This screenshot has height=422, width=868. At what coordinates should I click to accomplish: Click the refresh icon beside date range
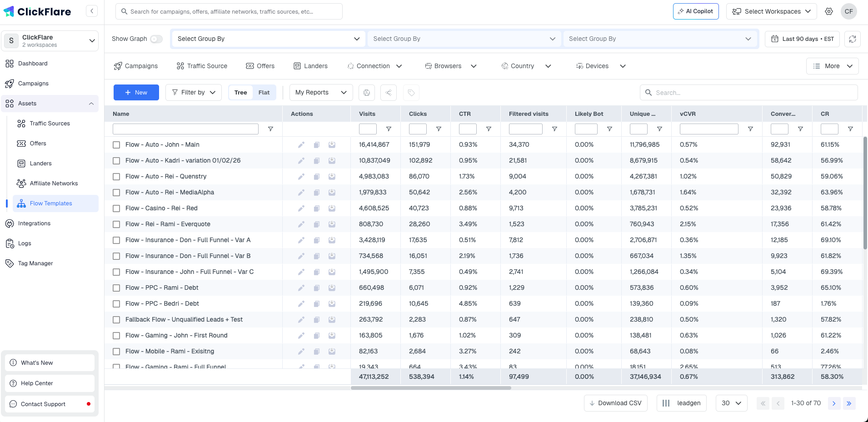(852, 39)
